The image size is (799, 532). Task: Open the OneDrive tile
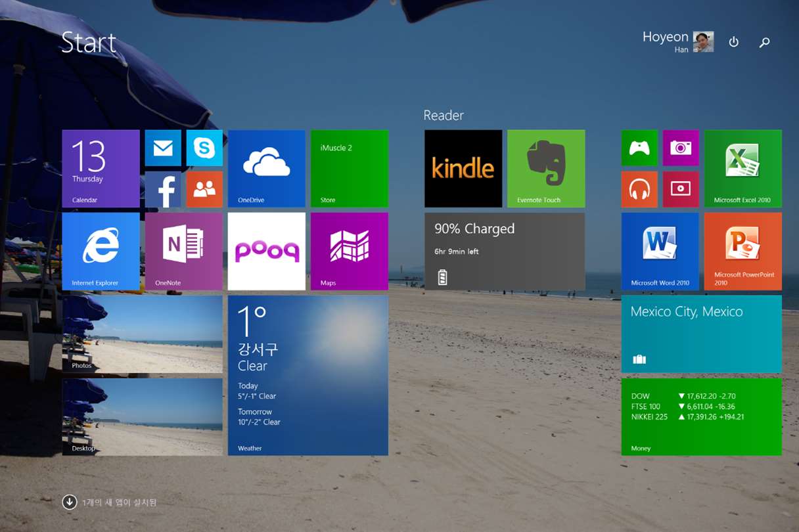click(266, 169)
